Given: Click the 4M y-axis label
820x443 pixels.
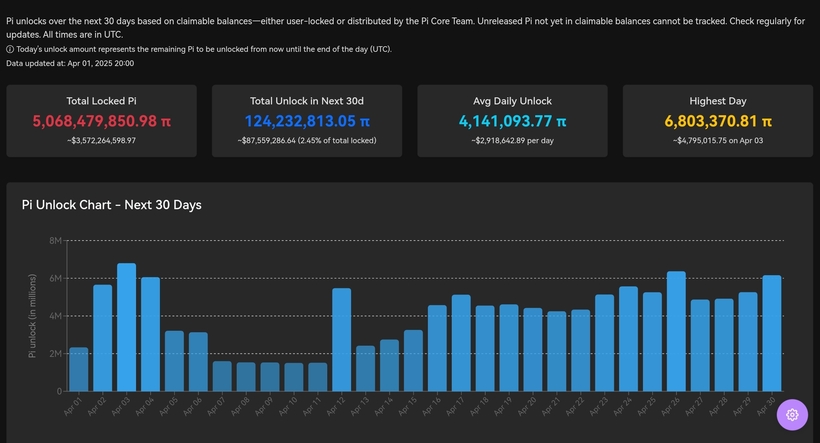Looking at the screenshot, I should point(55,316).
